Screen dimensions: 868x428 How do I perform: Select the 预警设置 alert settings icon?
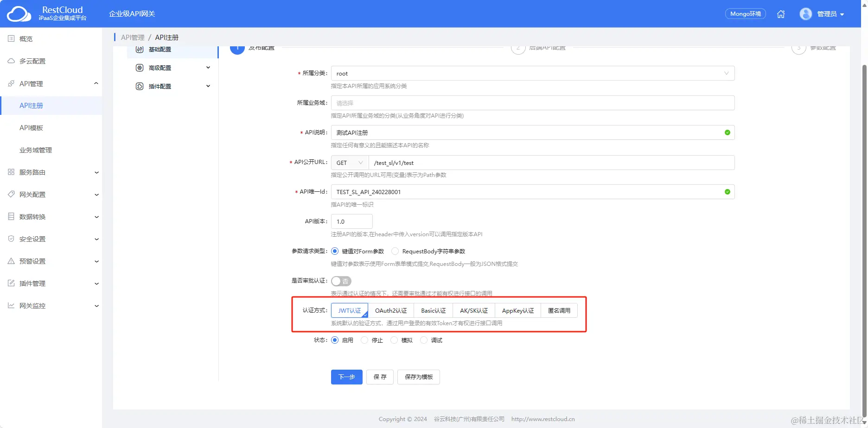11,261
